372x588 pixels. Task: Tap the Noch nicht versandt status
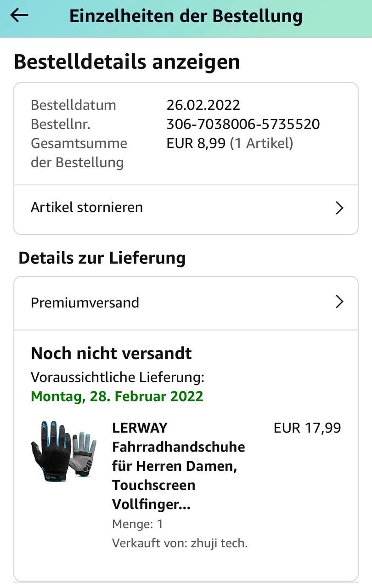pos(111,353)
